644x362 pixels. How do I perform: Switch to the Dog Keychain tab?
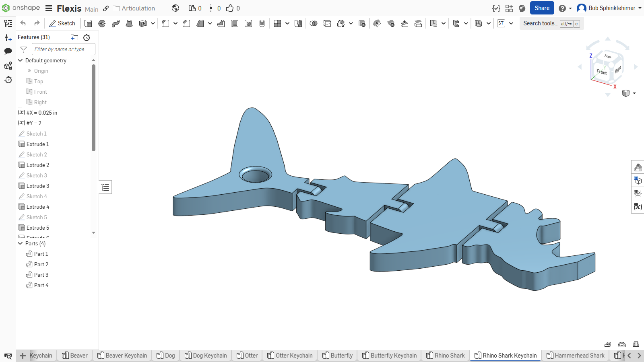coord(206,356)
